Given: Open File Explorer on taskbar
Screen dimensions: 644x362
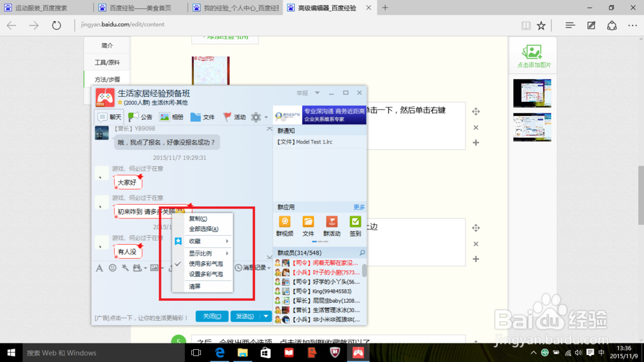Looking at the screenshot, I should tap(243, 353).
